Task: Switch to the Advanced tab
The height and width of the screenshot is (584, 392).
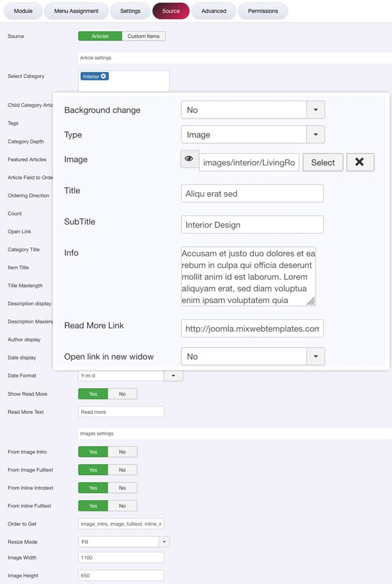Action: (x=214, y=11)
